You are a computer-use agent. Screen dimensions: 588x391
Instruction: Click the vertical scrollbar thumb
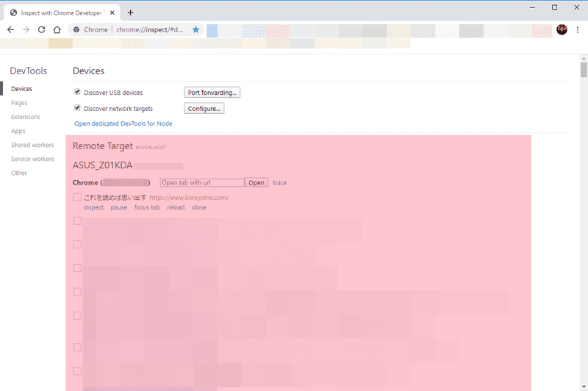click(x=584, y=70)
